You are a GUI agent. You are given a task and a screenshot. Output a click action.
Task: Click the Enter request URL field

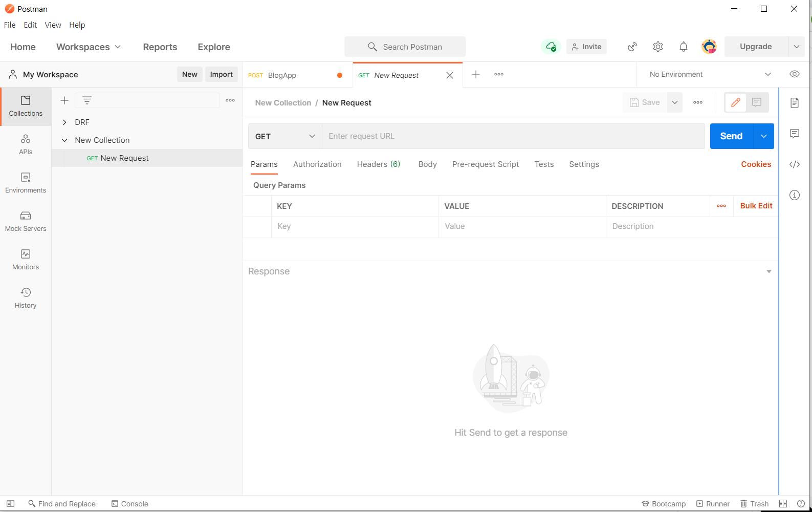pos(513,136)
